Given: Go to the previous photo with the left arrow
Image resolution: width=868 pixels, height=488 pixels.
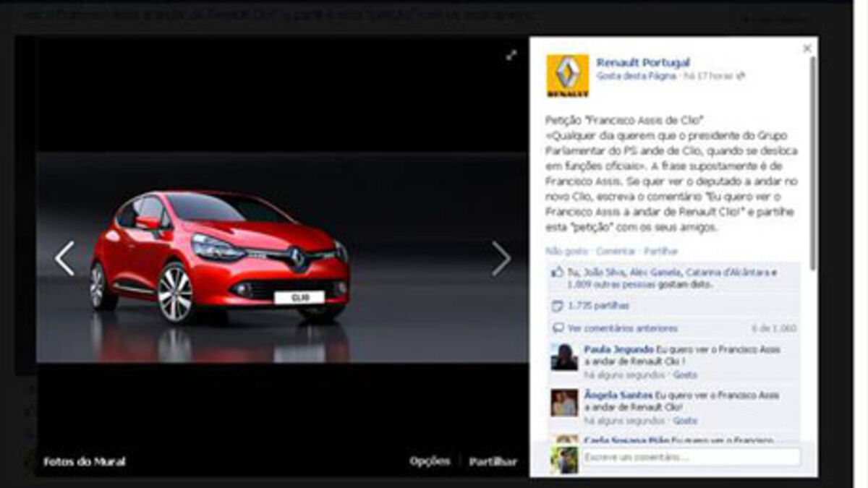Looking at the screenshot, I should 64,258.
